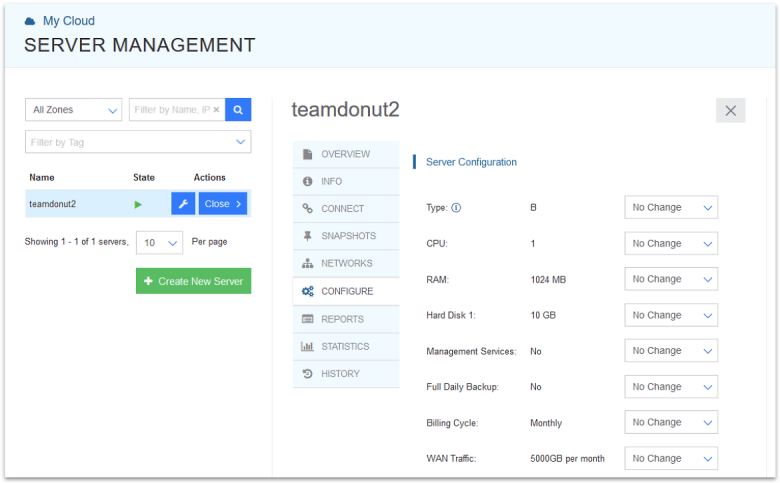Click the Overview document icon
The width and height of the screenshot is (780, 483).
click(x=307, y=154)
